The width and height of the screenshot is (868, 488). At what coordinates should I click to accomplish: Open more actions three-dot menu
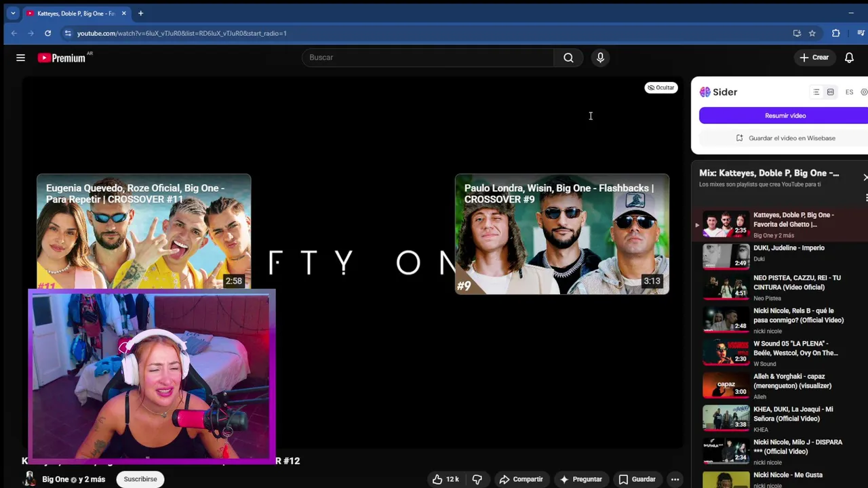pos(675,479)
